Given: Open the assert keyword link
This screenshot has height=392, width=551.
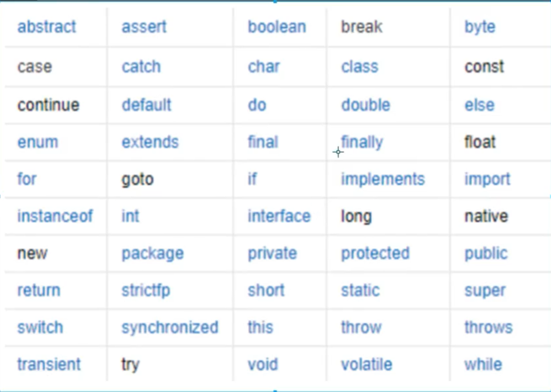Looking at the screenshot, I should click(144, 27).
